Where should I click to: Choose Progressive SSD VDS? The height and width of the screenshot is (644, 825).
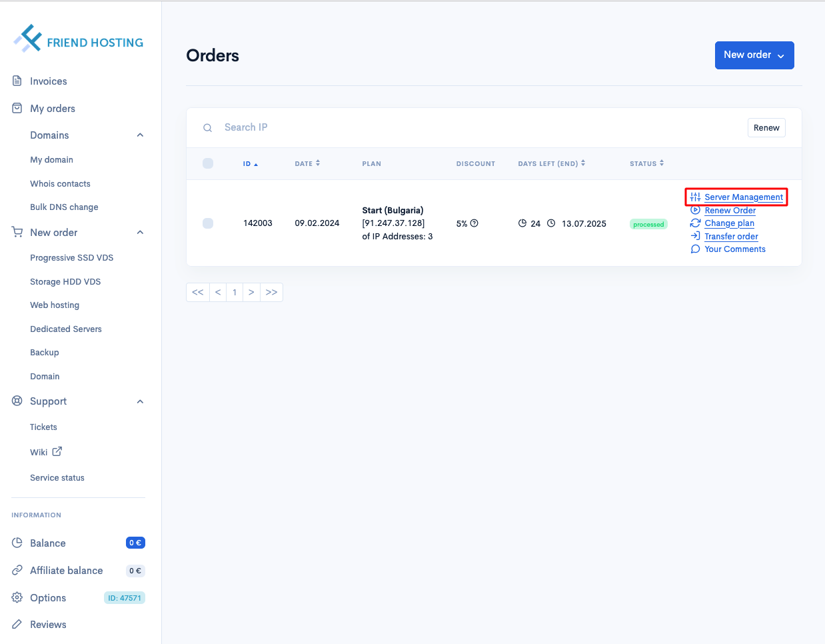click(x=71, y=258)
